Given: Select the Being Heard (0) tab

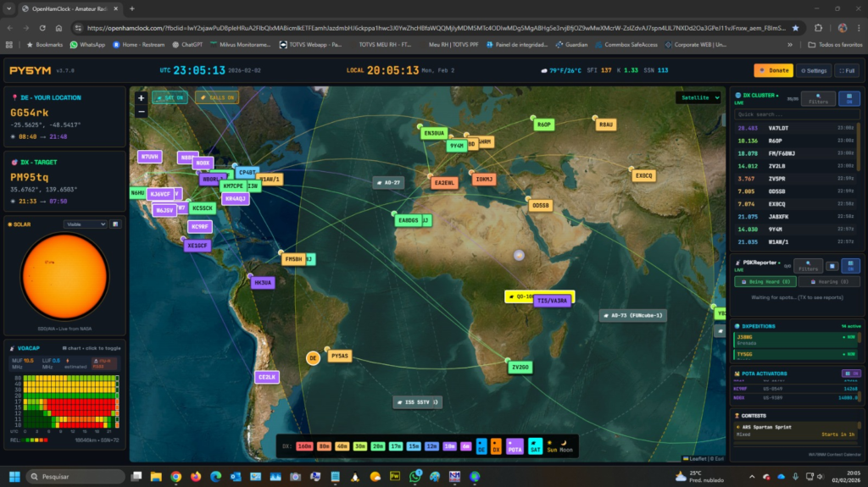Looking at the screenshot, I should (763, 281).
